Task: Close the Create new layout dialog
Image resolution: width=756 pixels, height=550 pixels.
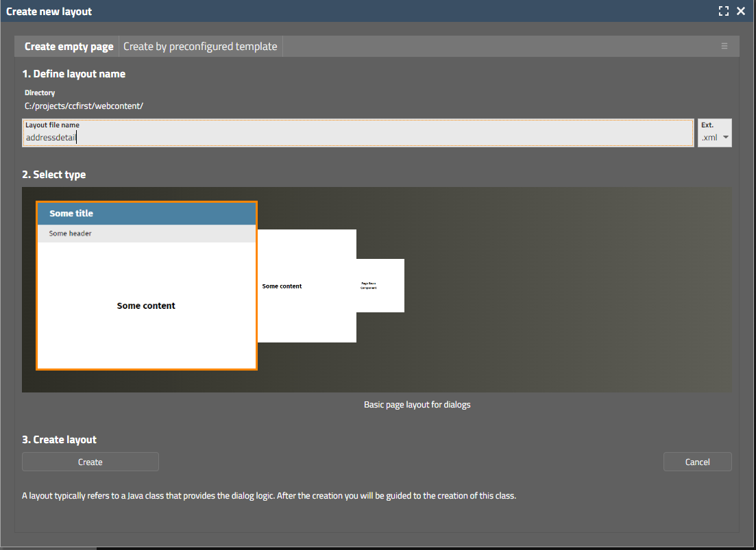Action: (741, 11)
